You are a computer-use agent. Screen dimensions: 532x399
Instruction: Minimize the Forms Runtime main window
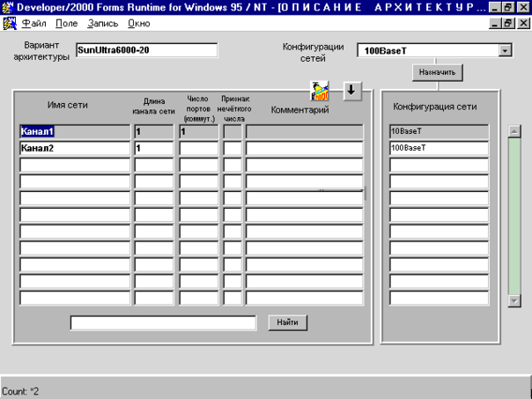click(495, 7)
